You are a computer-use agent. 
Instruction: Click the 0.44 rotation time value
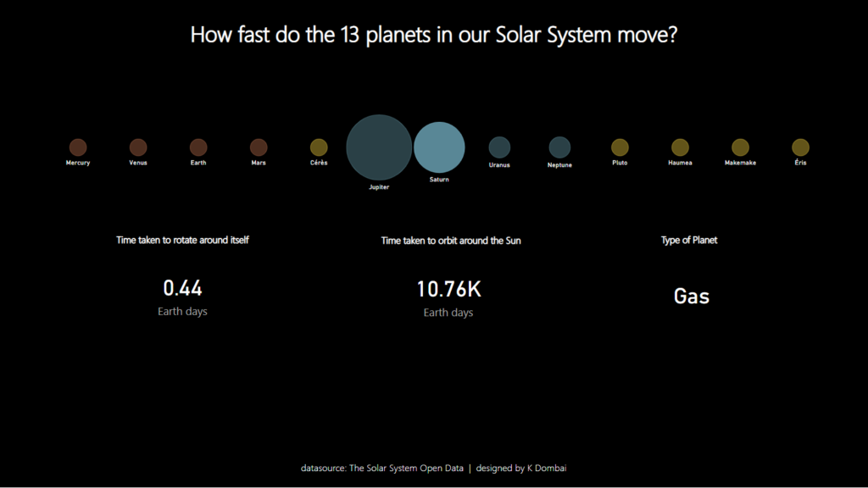pos(183,289)
